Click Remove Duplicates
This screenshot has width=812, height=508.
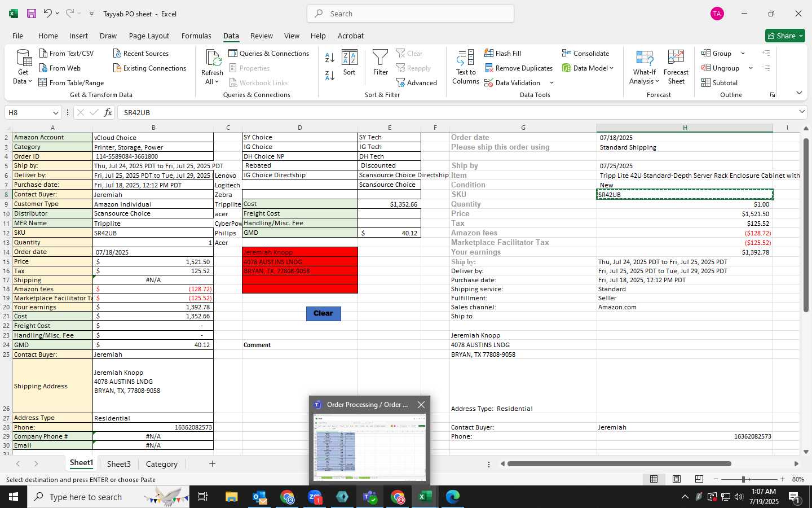pyautogui.click(x=519, y=68)
